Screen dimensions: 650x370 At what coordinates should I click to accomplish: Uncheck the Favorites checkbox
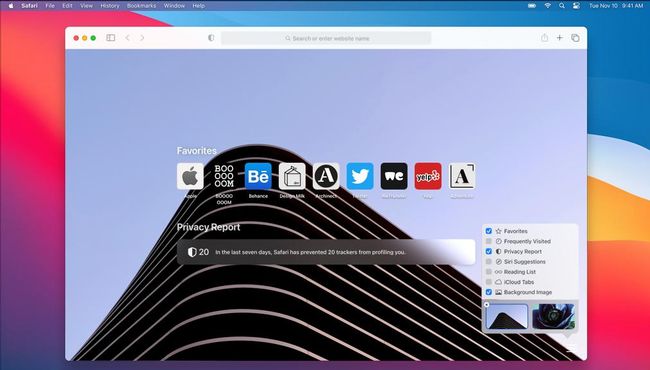pos(489,231)
